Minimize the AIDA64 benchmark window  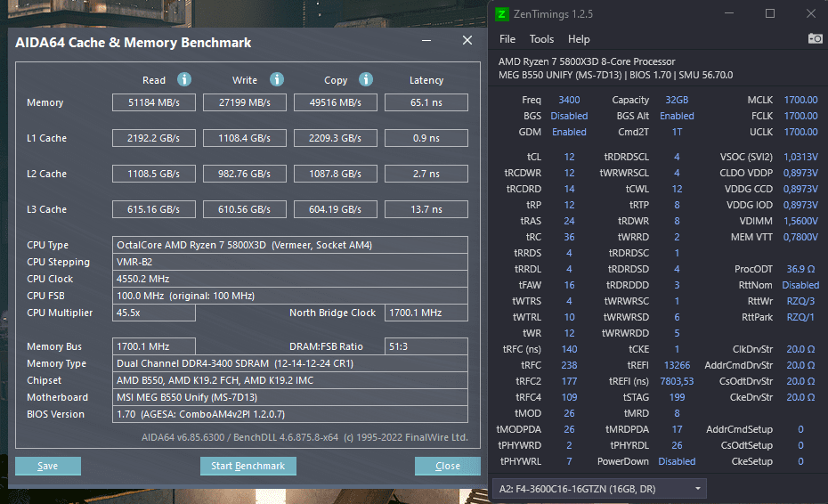[426, 40]
